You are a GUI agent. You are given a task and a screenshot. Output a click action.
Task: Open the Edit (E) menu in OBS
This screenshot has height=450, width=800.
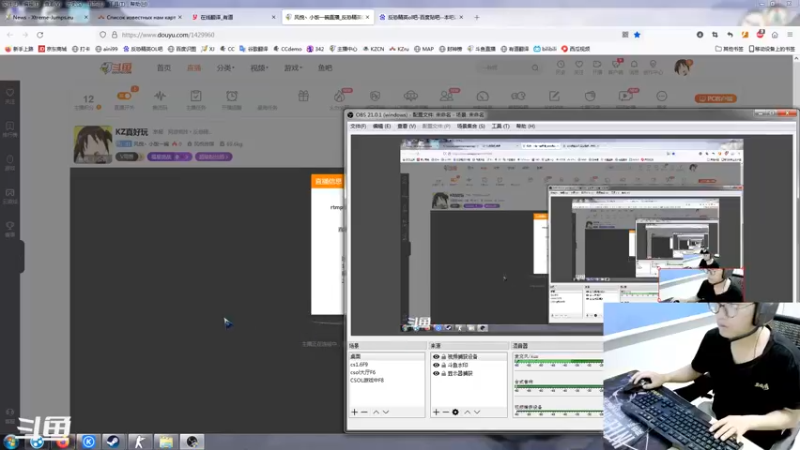pyautogui.click(x=381, y=126)
